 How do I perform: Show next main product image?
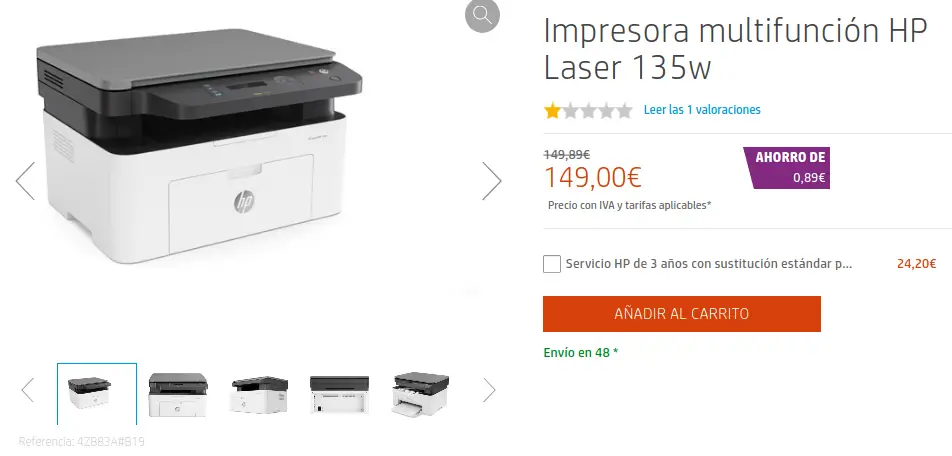click(x=491, y=181)
